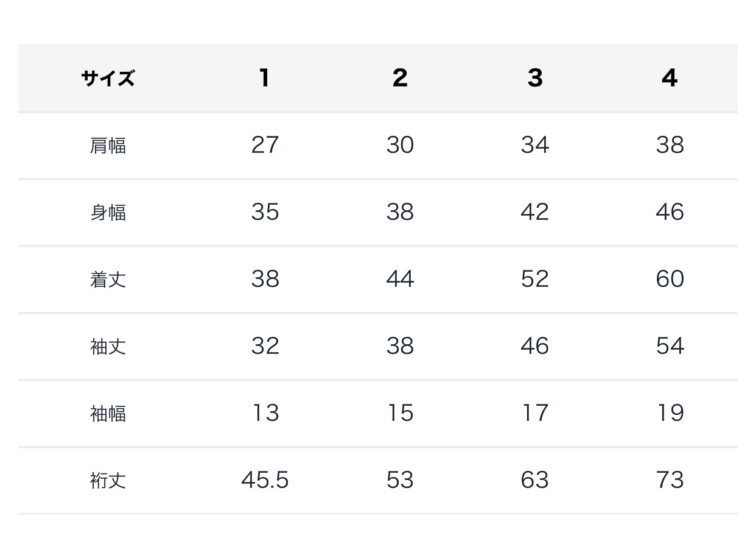
Task: Click the 身幅 value 42 for size 3
Action: (x=535, y=212)
